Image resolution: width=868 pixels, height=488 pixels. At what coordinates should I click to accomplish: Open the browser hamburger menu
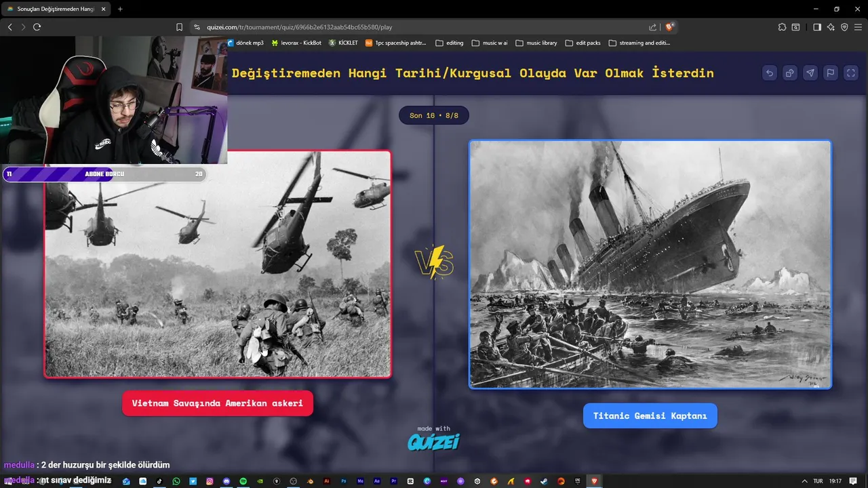pos(859,27)
